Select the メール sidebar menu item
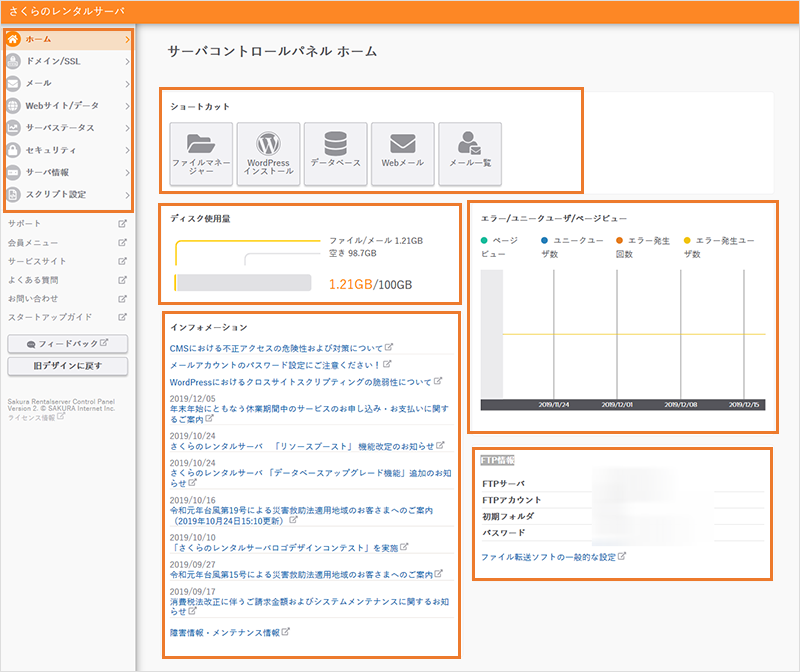The width and height of the screenshot is (800, 672). [x=67, y=84]
